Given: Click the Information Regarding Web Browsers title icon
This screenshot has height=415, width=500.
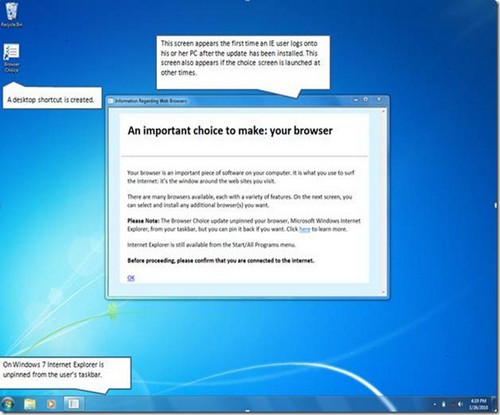Looking at the screenshot, I should (111, 101).
